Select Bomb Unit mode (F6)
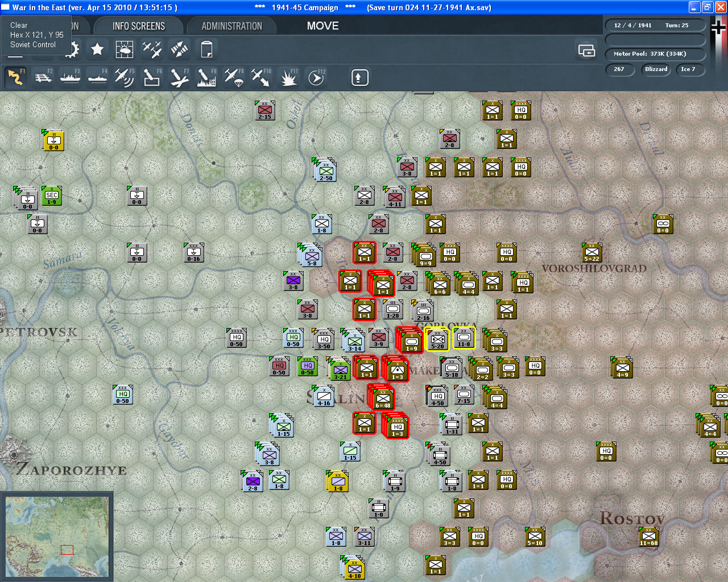 [151, 77]
